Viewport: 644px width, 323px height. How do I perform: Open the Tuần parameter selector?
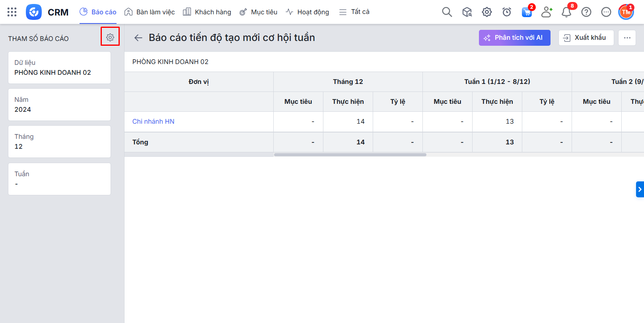(59, 179)
